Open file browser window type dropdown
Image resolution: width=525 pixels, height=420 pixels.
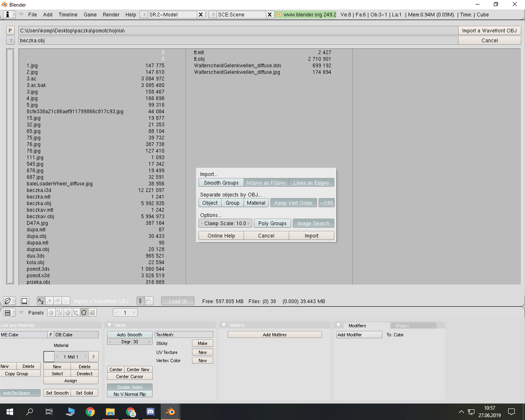pos(10,301)
